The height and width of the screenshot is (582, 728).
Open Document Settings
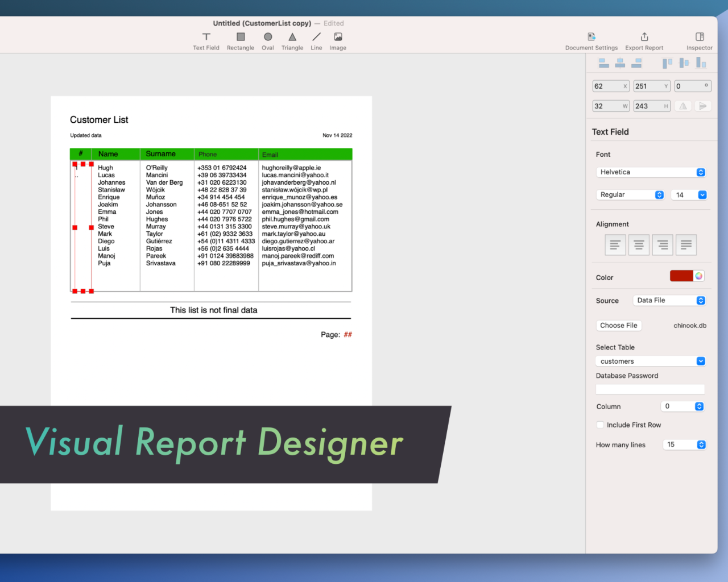click(591, 41)
